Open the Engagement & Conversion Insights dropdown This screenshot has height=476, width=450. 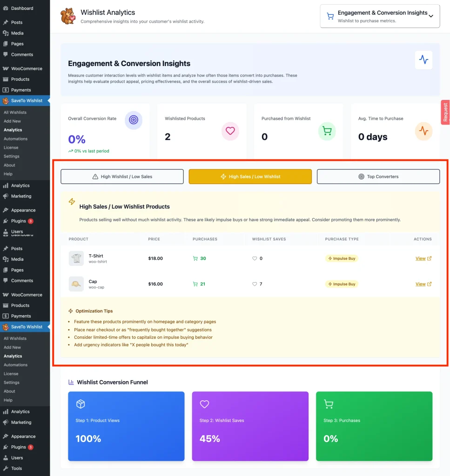(379, 16)
